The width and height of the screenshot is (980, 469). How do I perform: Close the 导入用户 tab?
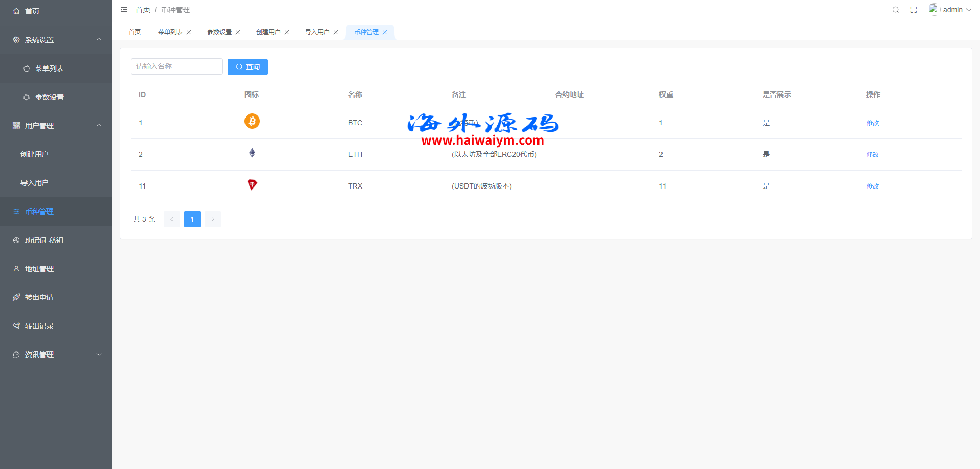coord(336,32)
